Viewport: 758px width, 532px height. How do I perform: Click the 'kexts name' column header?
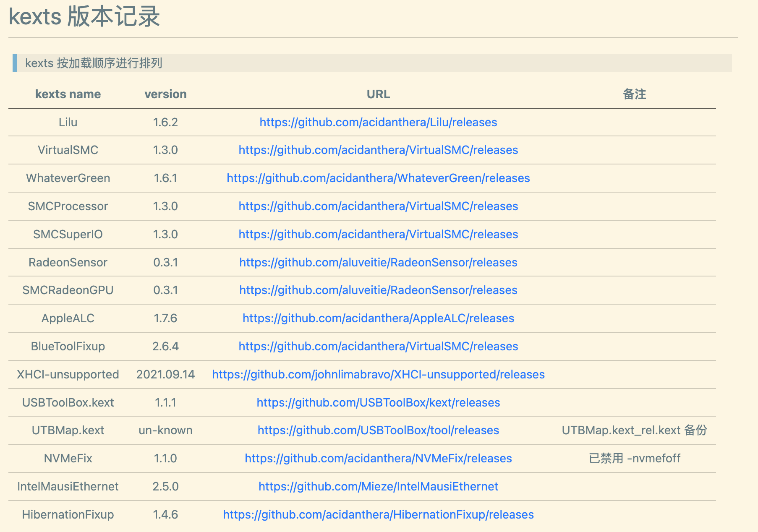(68, 94)
